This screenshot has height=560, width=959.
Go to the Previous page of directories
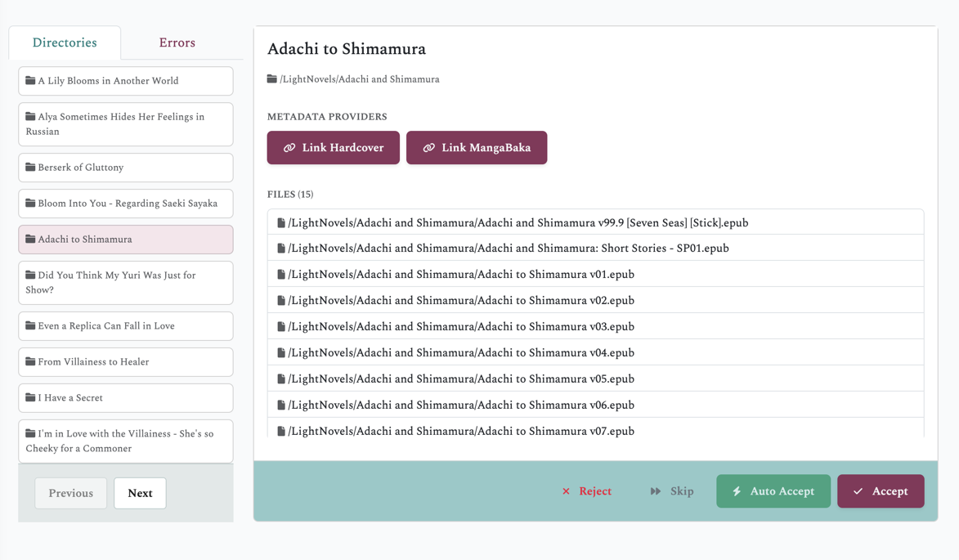click(71, 493)
